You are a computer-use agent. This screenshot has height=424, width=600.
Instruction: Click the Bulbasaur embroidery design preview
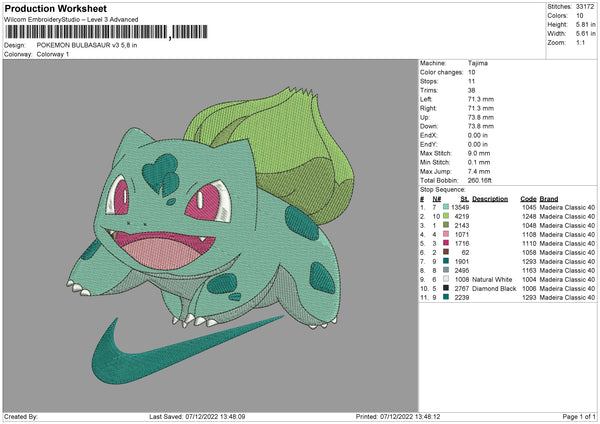pos(210,235)
